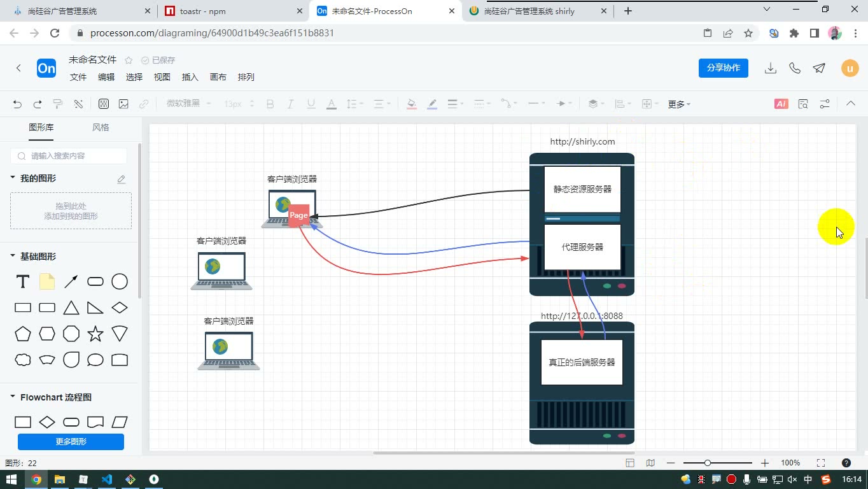Insert an image via toolbar icon
Viewport: 868px width, 489px height.
coord(123,104)
